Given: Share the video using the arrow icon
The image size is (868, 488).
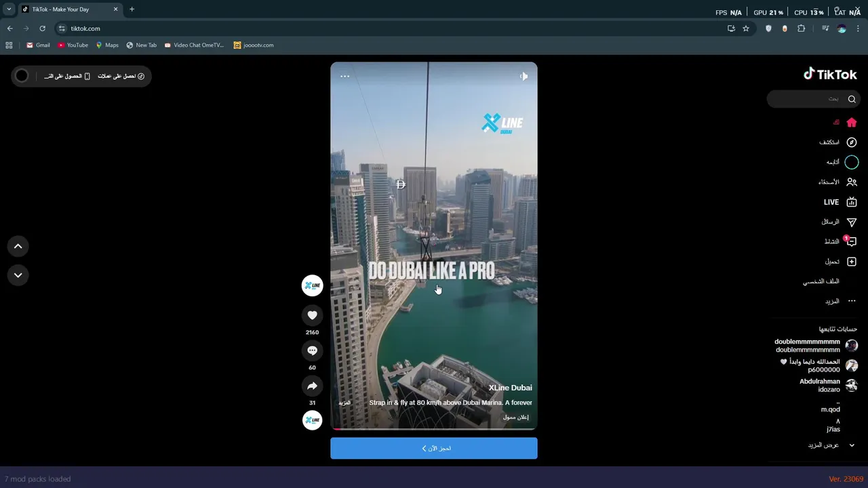Looking at the screenshot, I should [x=312, y=386].
